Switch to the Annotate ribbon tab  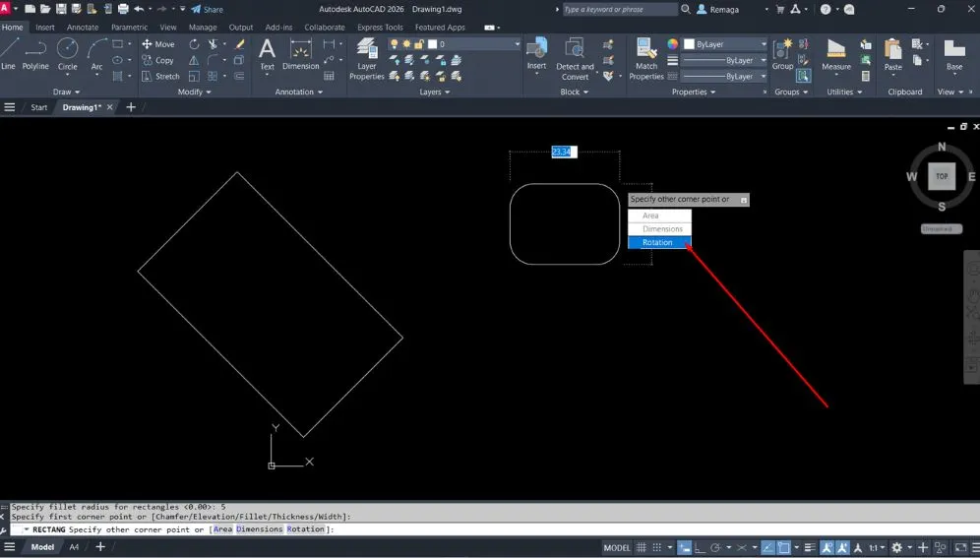click(83, 28)
